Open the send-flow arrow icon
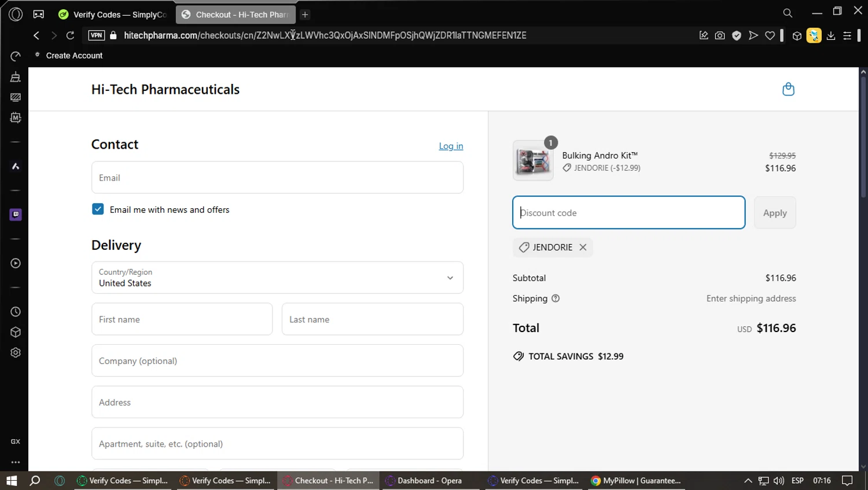 pos(753,35)
